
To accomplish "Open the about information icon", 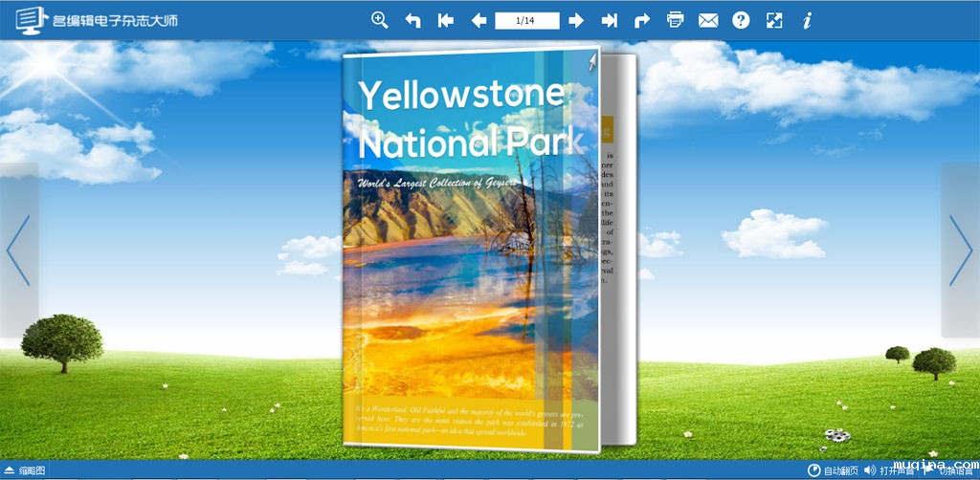I will [807, 20].
